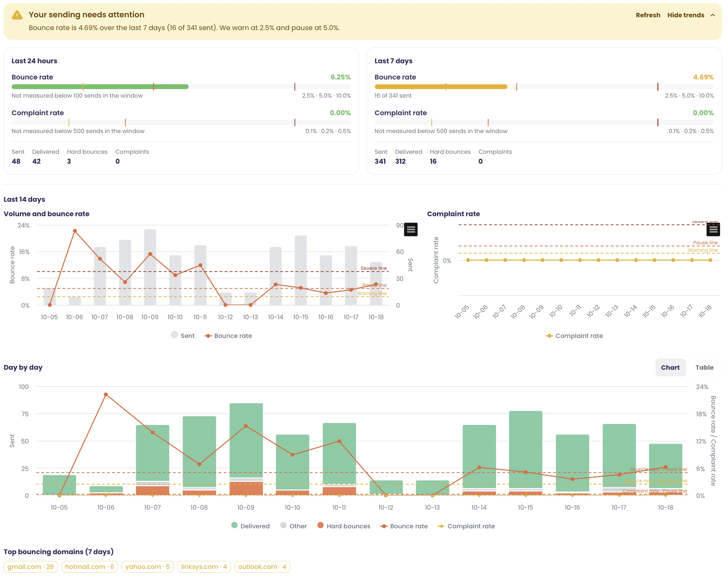Click the 'Top bouncing domains (7 days)' heading
The image size is (728, 576).
pyautogui.click(x=58, y=552)
